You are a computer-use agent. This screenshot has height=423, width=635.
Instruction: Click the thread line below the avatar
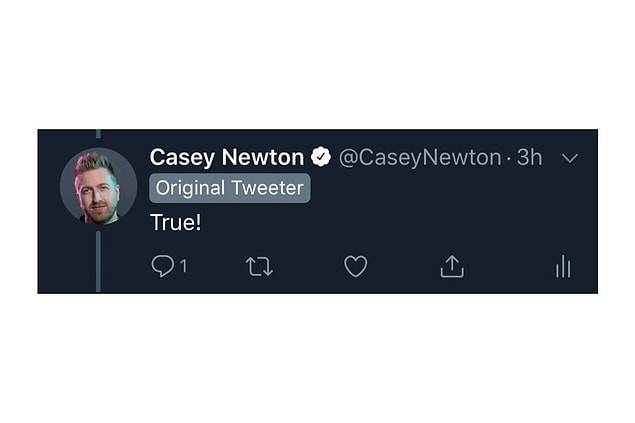[98, 261]
